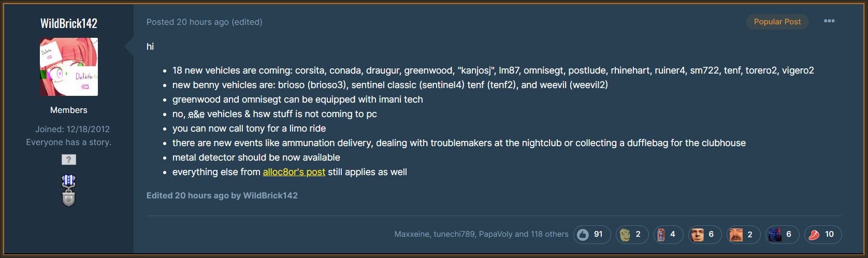868x258 pixels.
Task: Click the medal award badge under profile
Action: (68, 190)
